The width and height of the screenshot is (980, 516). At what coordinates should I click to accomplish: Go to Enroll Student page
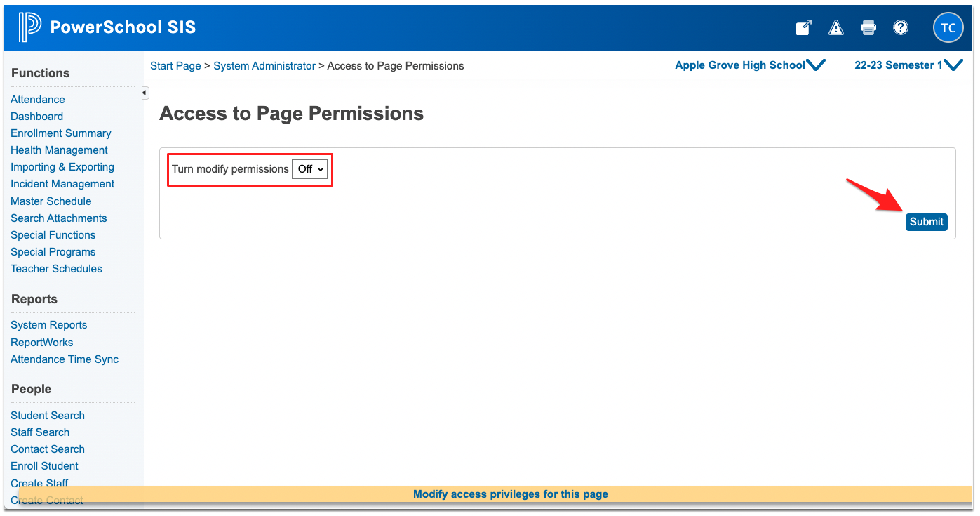pyautogui.click(x=44, y=465)
